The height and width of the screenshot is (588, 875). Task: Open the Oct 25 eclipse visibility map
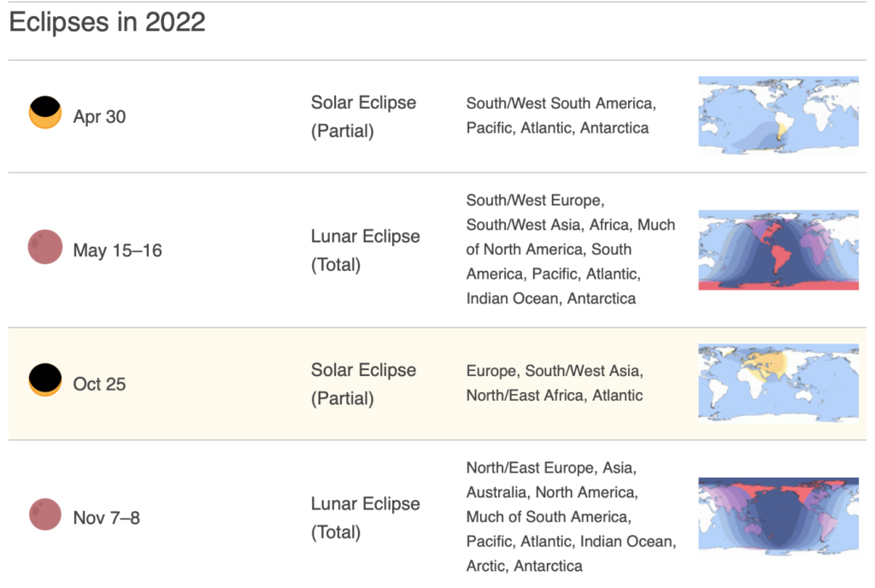click(x=778, y=383)
